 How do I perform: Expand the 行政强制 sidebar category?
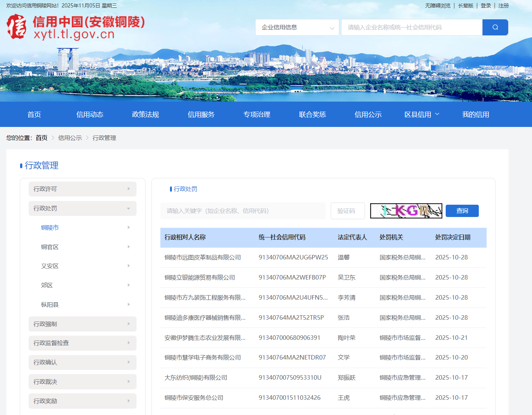pos(82,324)
